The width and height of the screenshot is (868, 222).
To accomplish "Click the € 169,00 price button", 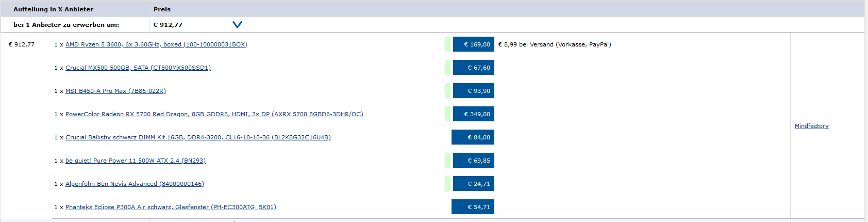I will coord(473,44).
